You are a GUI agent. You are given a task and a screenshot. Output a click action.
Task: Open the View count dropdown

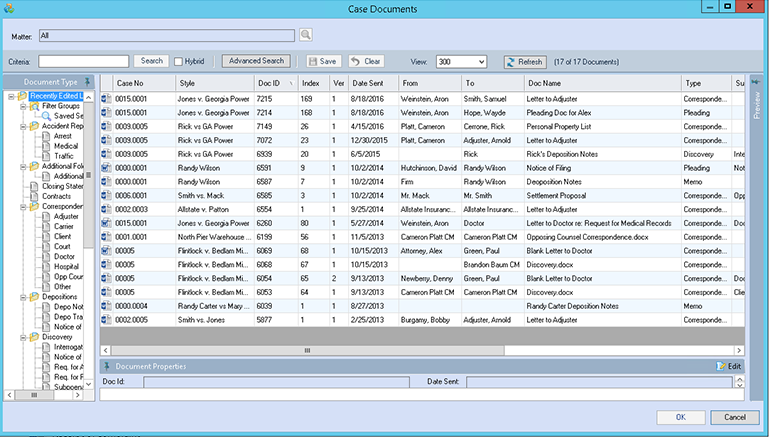click(482, 62)
